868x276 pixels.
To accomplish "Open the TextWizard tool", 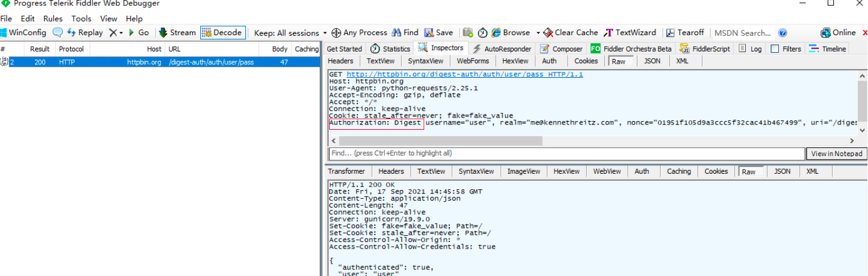I will click(x=630, y=33).
